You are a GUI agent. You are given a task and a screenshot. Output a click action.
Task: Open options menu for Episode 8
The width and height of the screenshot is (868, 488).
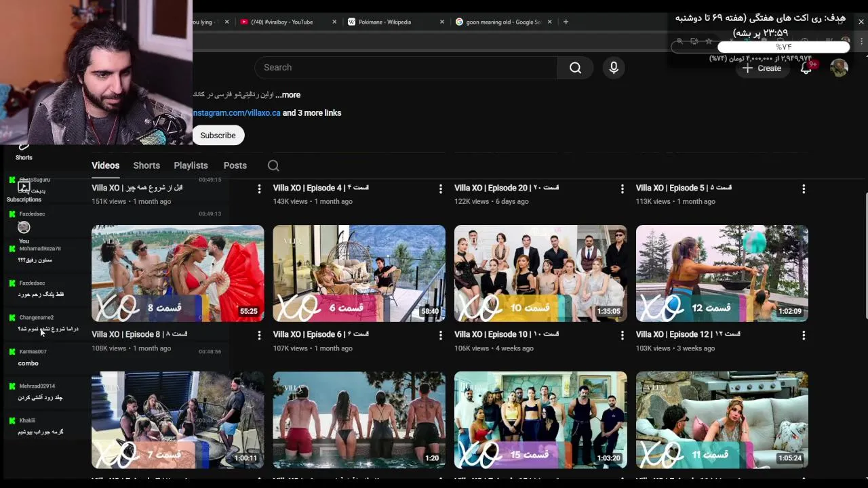(x=259, y=335)
